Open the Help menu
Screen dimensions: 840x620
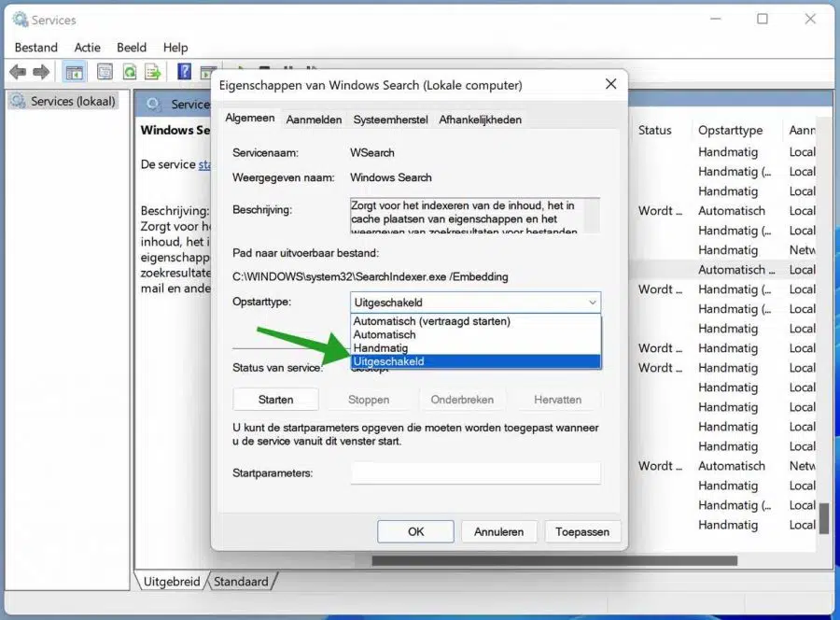[175, 48]
